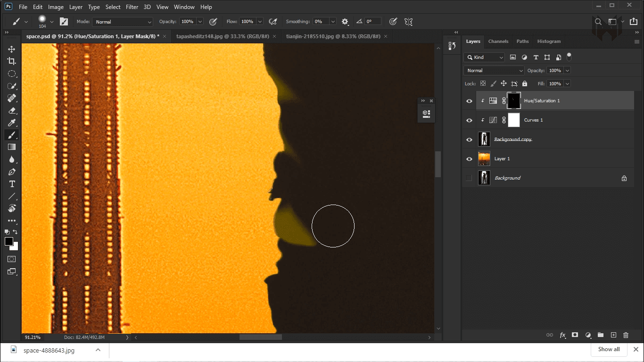This screenshot has width=644, height=362.
Task: Switch to tapasheditz148.jpg document tab
Action: point(222,36)
